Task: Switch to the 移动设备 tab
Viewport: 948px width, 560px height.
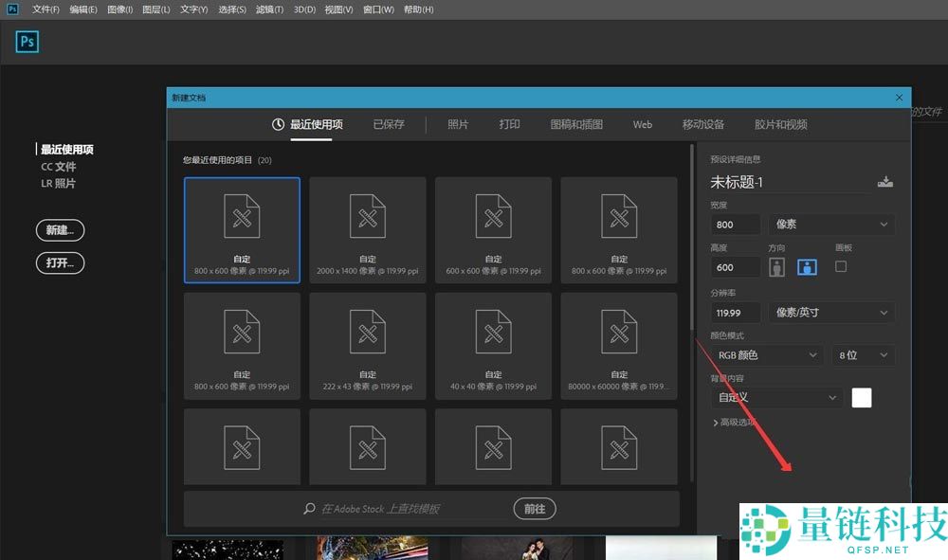Action: (x=706, y=124)
